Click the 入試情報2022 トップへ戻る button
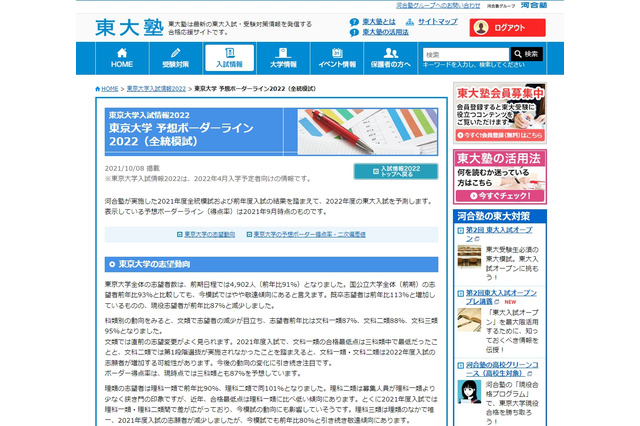This screenshot has height=426, width=640. [396, 171]
